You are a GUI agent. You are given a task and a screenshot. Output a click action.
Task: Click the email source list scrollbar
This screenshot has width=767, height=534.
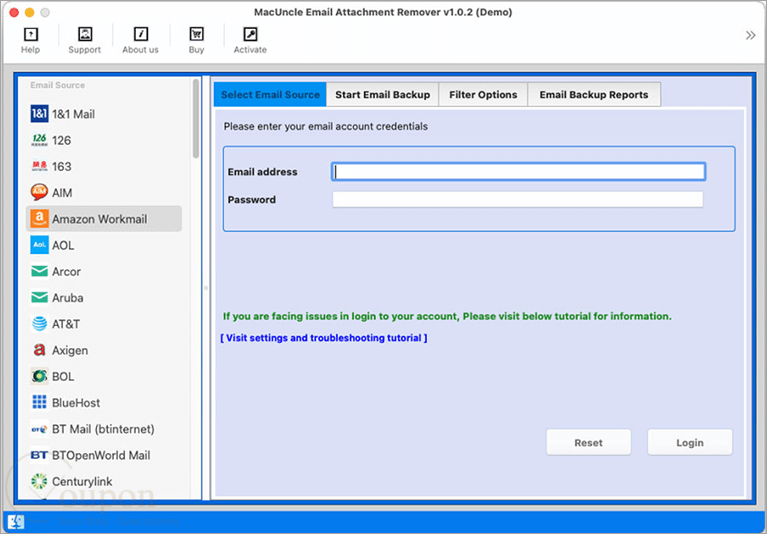coord(196,119)
